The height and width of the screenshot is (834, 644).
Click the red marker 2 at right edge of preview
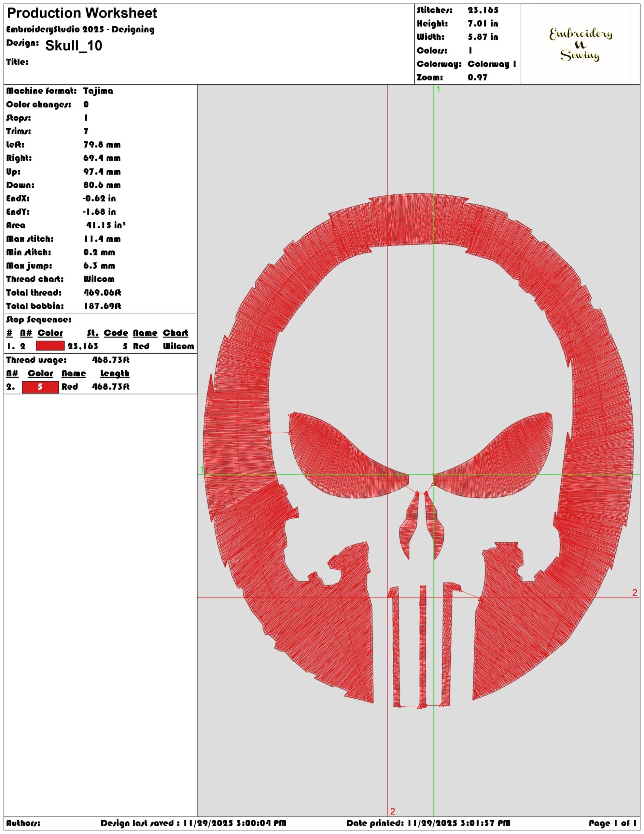pyautogui.click(x=635, y=592)
